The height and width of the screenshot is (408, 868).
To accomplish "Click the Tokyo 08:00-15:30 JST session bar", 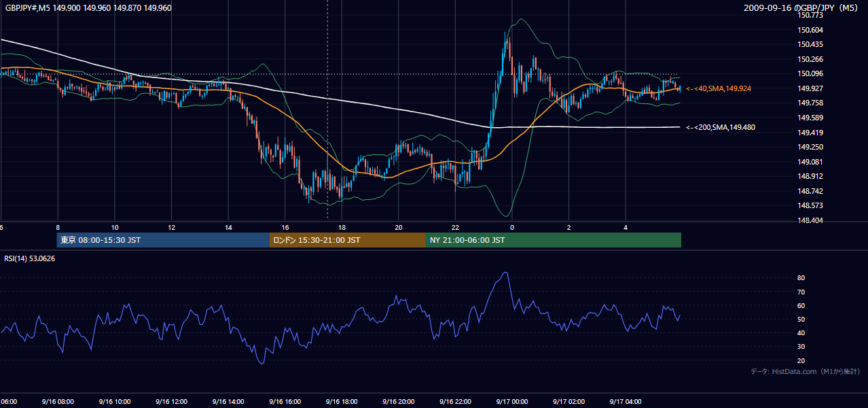I will coord(163,240).
